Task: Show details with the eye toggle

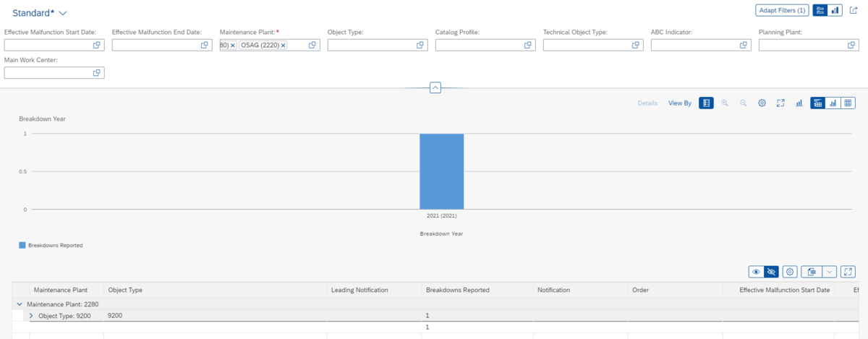Action: coord(756,272)
